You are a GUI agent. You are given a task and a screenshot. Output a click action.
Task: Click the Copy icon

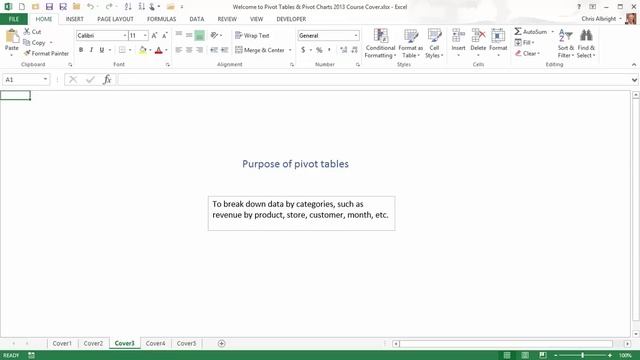[27, 42]
